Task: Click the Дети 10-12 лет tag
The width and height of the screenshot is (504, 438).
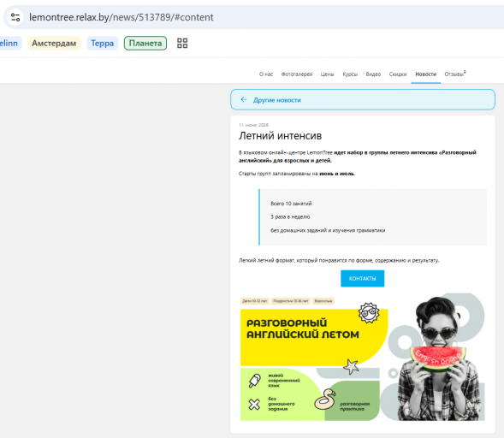Action: 255,301
